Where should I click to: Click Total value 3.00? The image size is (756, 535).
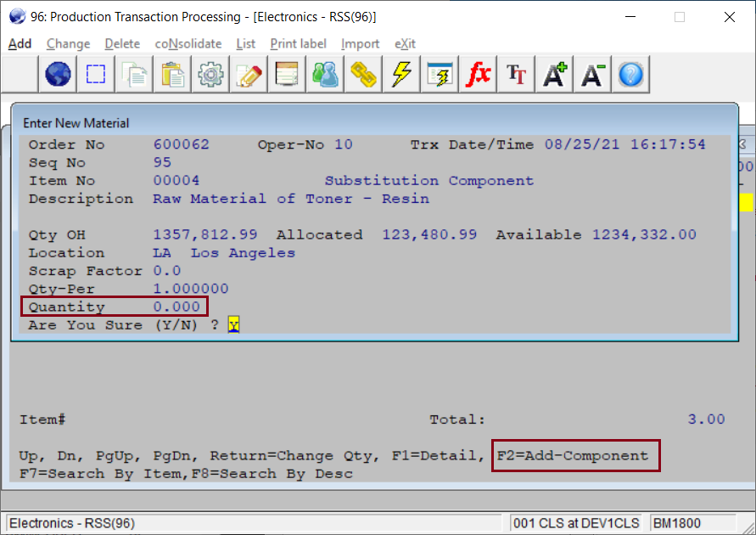706,419
